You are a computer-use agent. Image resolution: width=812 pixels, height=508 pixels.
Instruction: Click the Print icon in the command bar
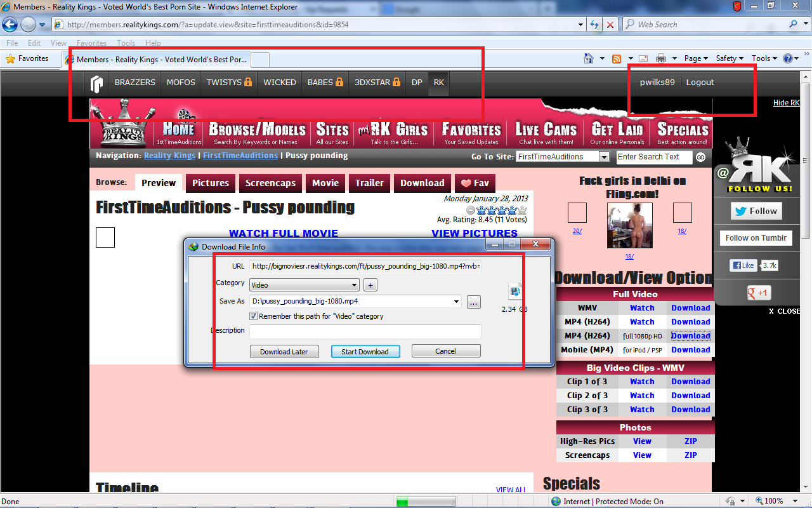point(660,58)
